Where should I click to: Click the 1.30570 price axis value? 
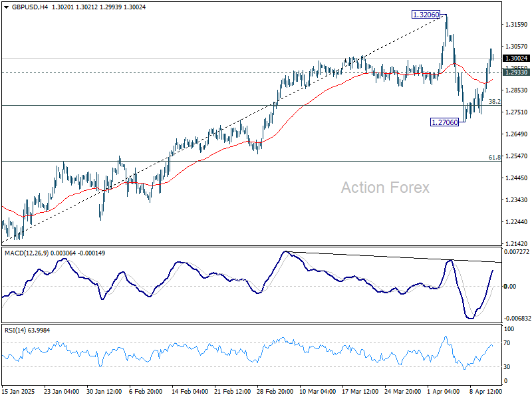point(517,47)
